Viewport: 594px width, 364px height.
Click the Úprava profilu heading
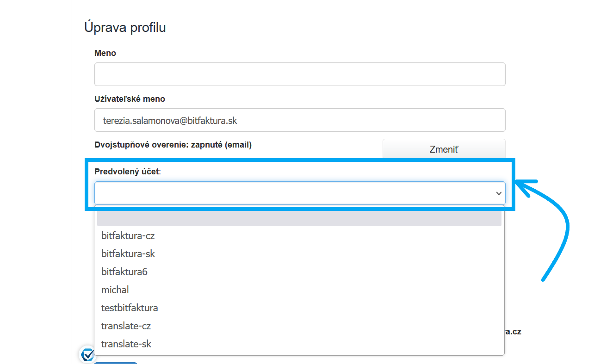[x=125, y=27]
